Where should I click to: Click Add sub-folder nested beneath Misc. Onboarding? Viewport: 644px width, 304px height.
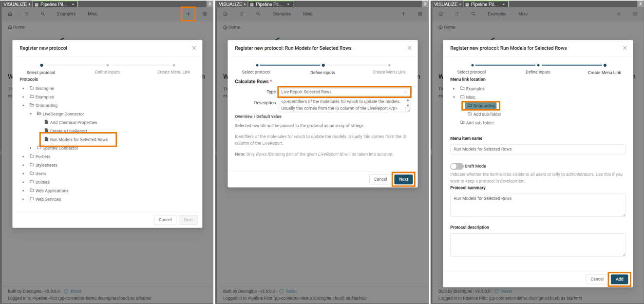[x=484, y=114]
